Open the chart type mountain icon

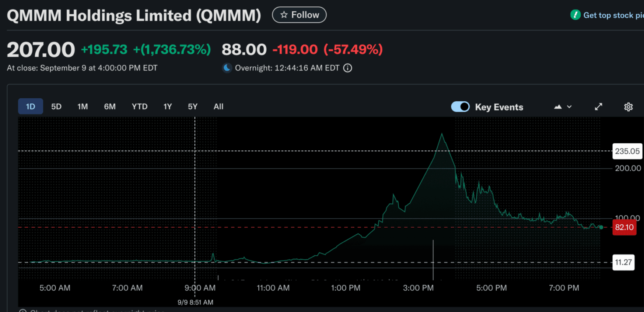point(558,107)
